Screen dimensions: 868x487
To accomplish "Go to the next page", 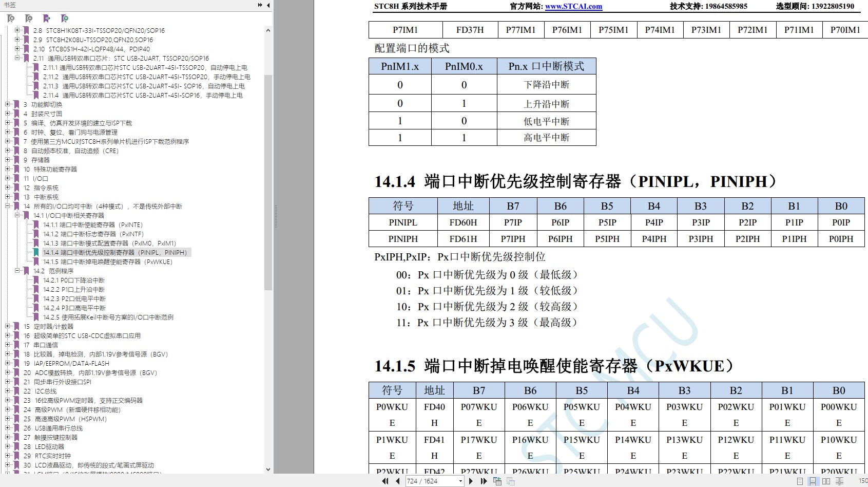I will (x=471, y=481).
